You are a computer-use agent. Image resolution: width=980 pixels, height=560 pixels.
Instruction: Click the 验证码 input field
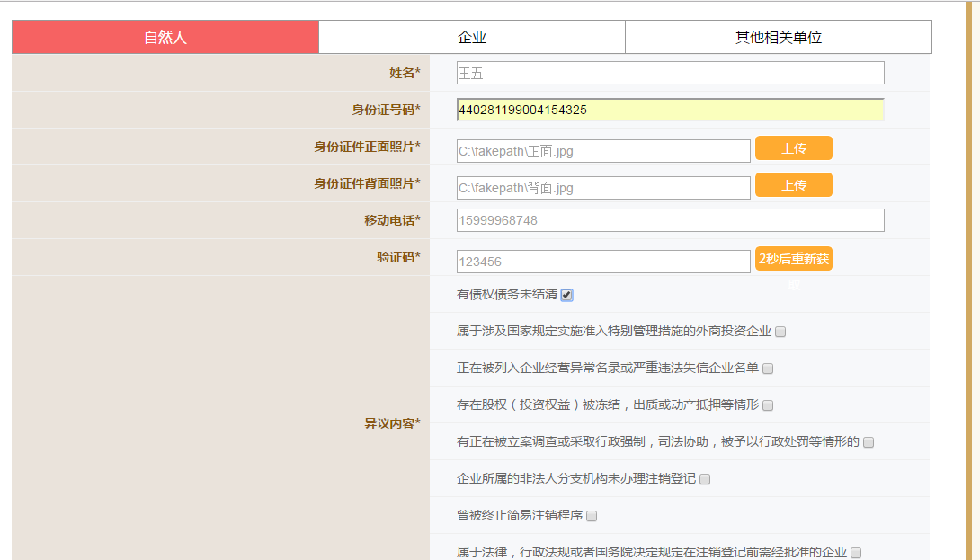603,262
